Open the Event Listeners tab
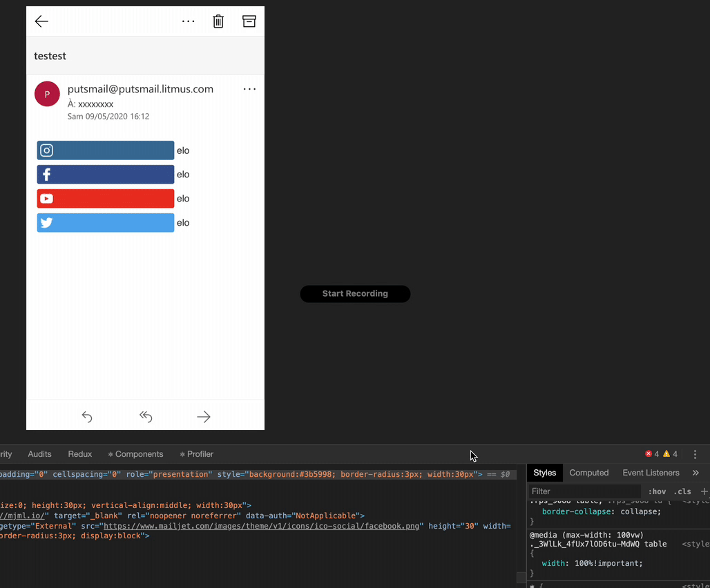The image size is (710, 588). [x=651, y=473]
